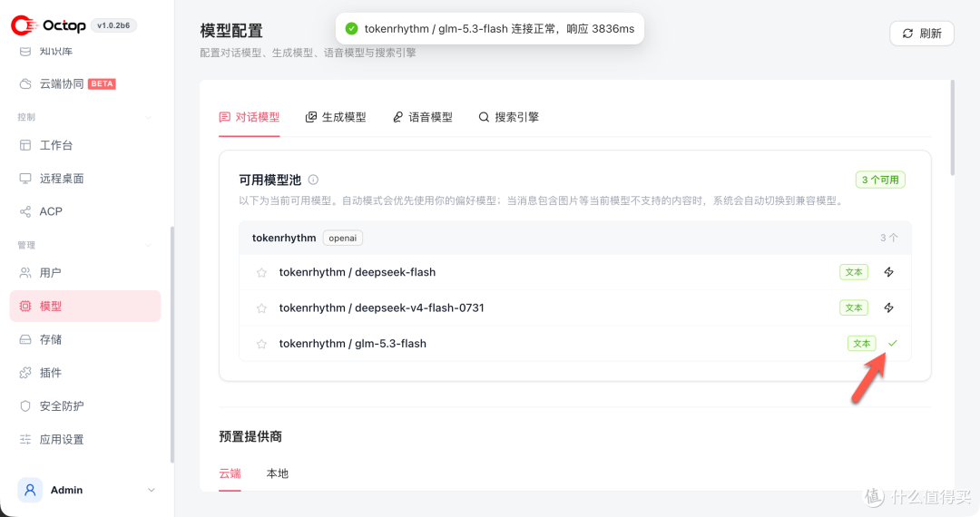Favorite the deepseek-v4-flash-0731 model star

261,307
